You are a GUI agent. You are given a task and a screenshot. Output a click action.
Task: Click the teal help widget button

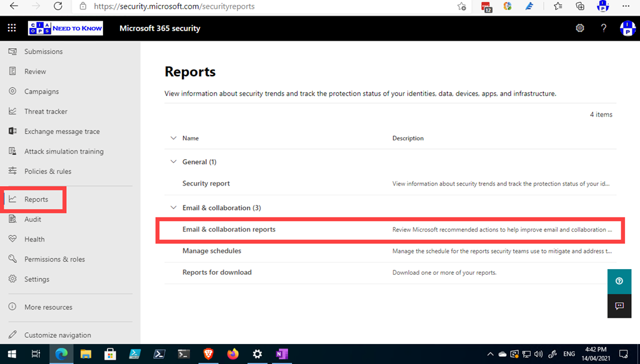[x=619, y=281]
